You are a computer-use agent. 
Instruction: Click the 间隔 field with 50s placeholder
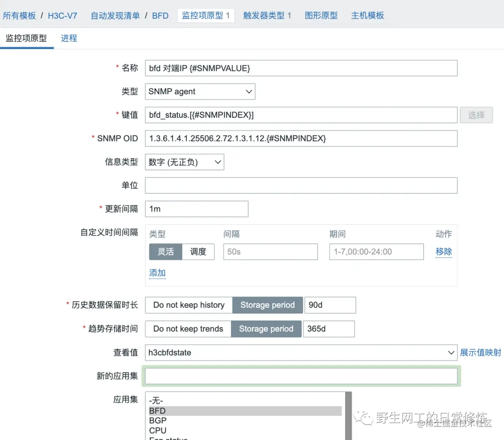pos(270,252)
